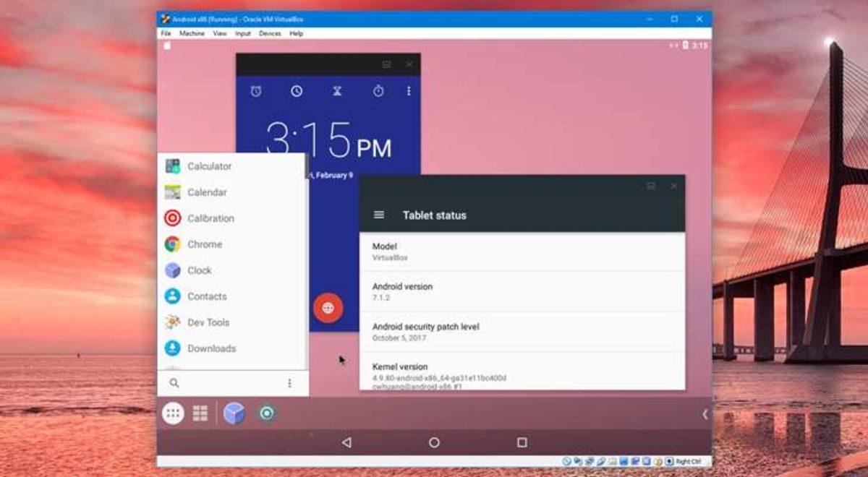Open the world clock icon in Clock app
The width and height of the screenshot is (868, 477).
296,91
